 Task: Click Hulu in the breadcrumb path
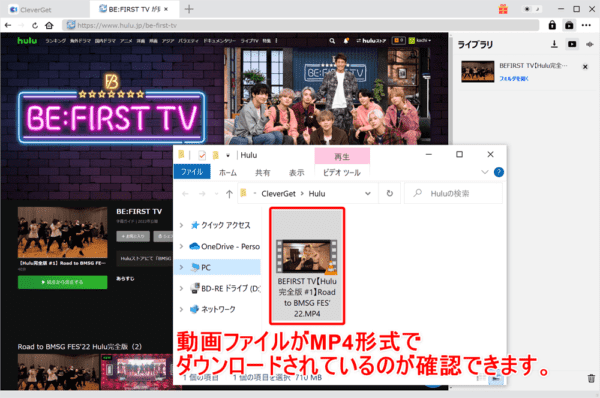pos(317,194)
